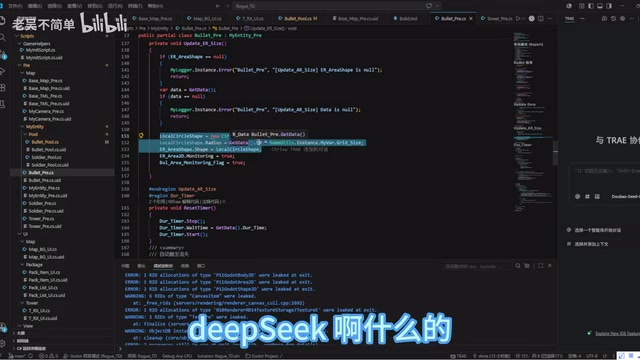The height and width of the screenshot is (360, 640).
Task: Open MyCamera_Pre.cs in the file tree
Action: click(46, 111)
